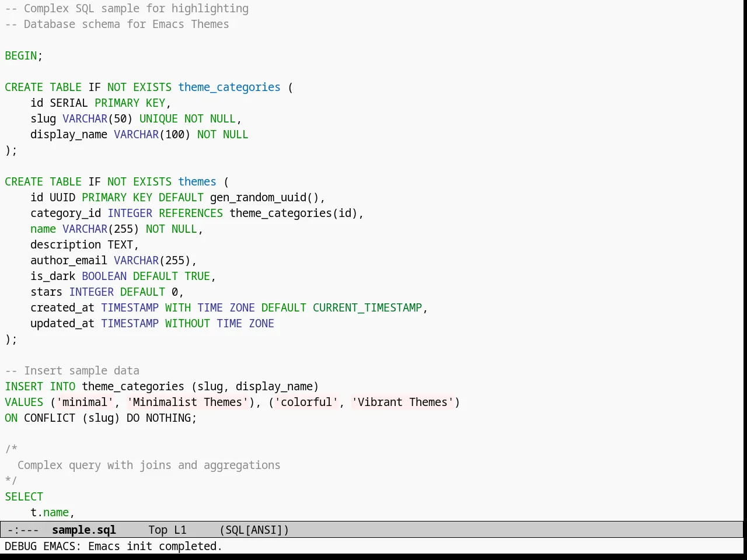The height and width of the screenshot is (560, 747).
Task: Click the 'Minimalist Themes' string
Action: (187, 402)
